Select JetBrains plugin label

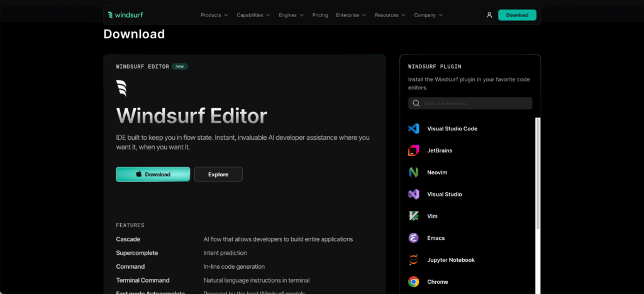point(440,150)
